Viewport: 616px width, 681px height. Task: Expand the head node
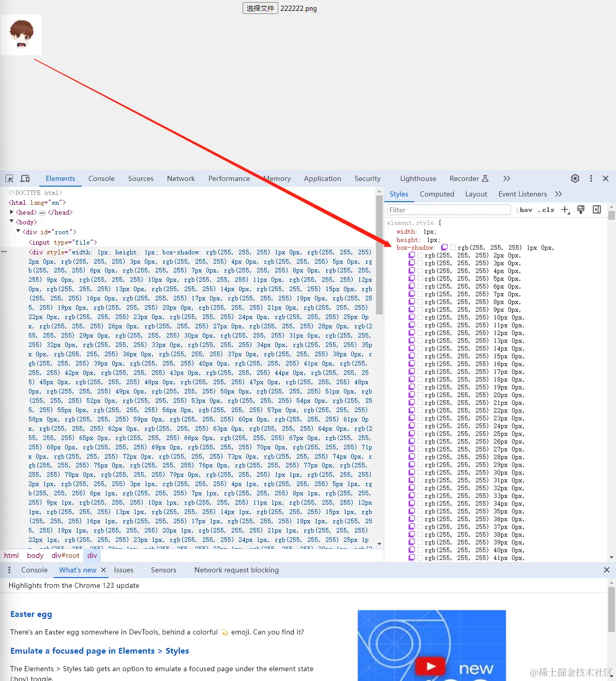[x=11, y=212]
